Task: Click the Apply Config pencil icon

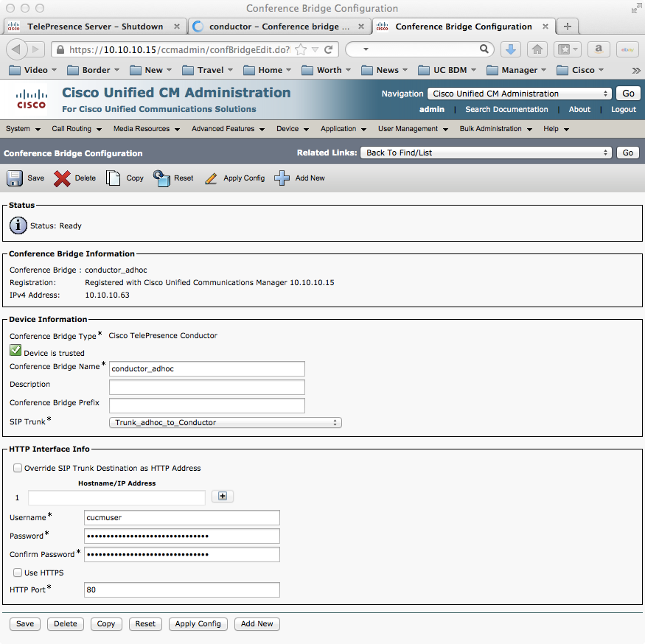Action: pos(211,178)
